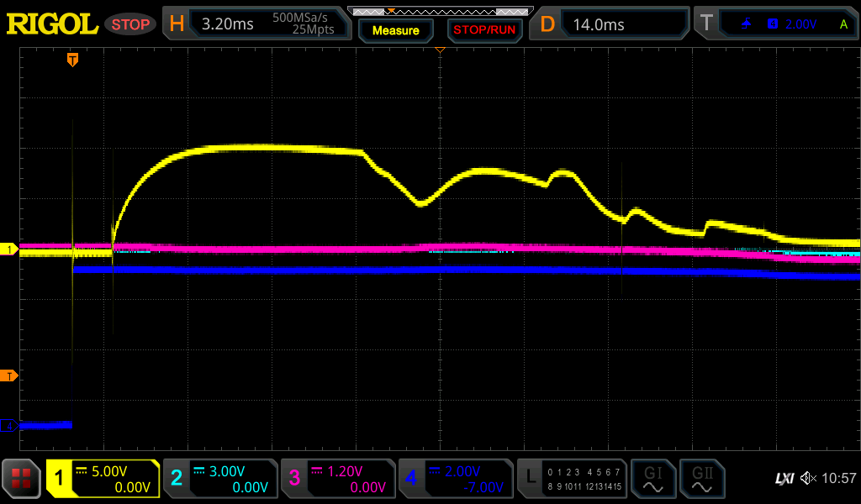This screenshot has height=504, width=861.
Task: Click the red STOP status indicator
Action: (x=130, y=24)
